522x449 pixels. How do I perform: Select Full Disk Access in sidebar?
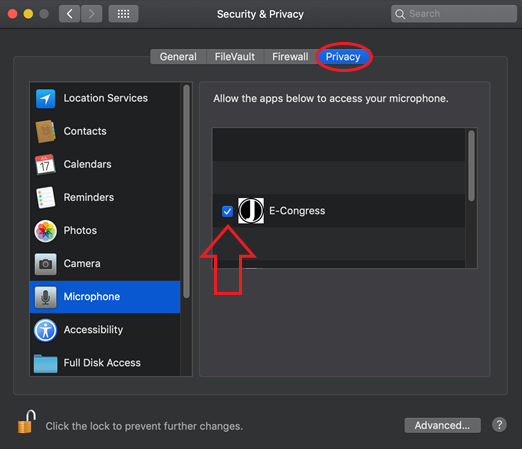click(x=105, y=362)
